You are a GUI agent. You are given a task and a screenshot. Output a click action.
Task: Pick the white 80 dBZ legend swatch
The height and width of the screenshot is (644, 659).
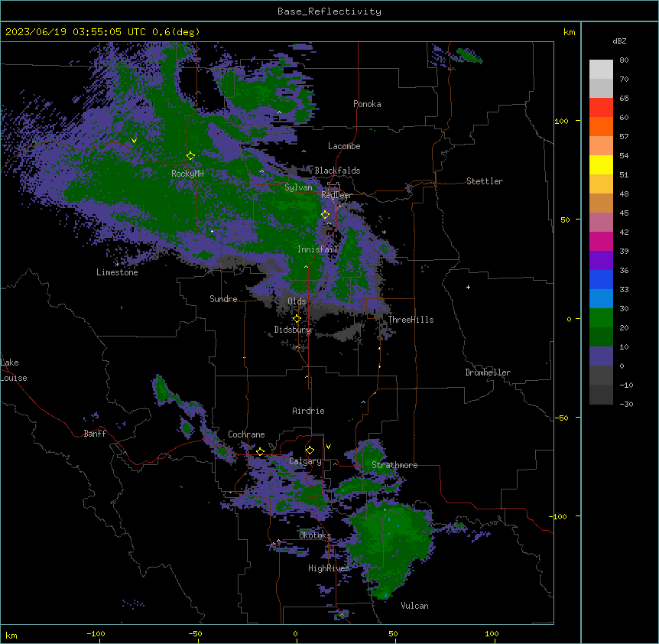pyautogui.click(x=601, y=70)
